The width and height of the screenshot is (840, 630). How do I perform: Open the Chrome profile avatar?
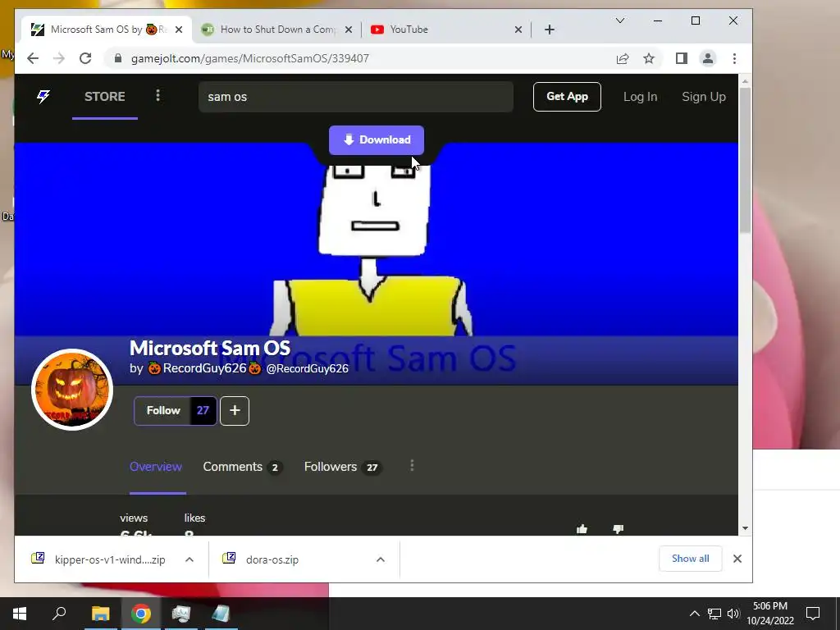pyautogui.click(x=708, y=58)
